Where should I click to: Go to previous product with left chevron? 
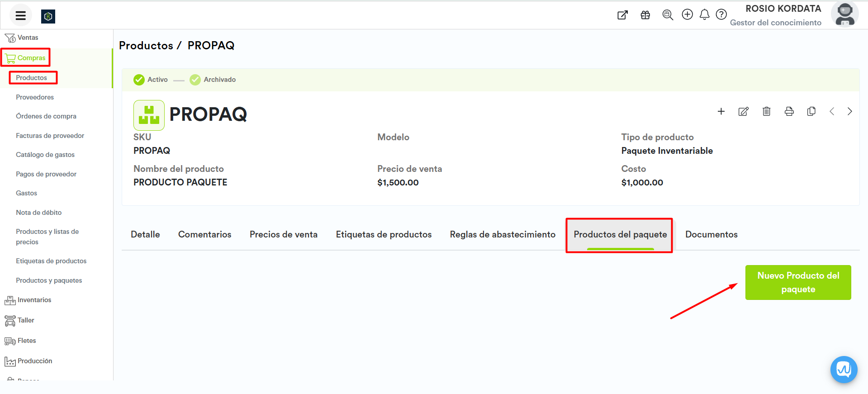831,112
